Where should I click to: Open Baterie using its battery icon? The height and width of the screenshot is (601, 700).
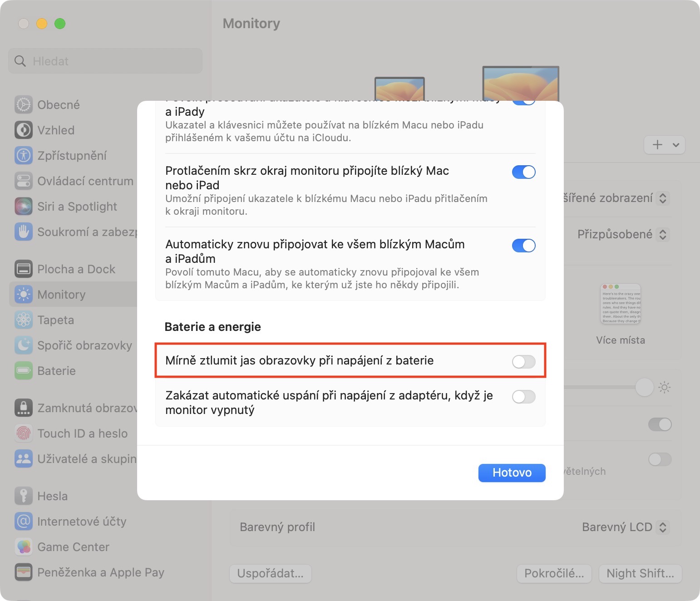(x=24, y=371)
